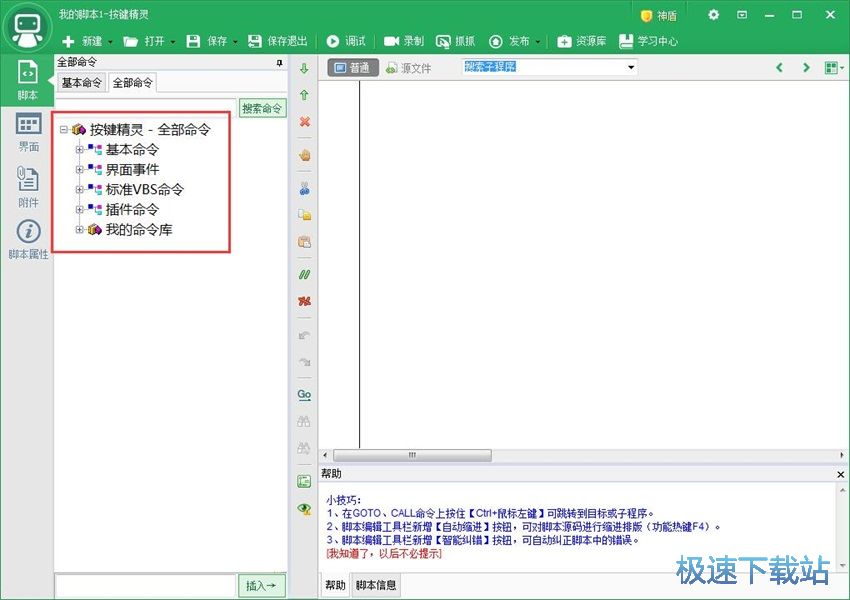850x600 pixels.
Task: Open 学习中心 learning center
Action: pos(648,41)
